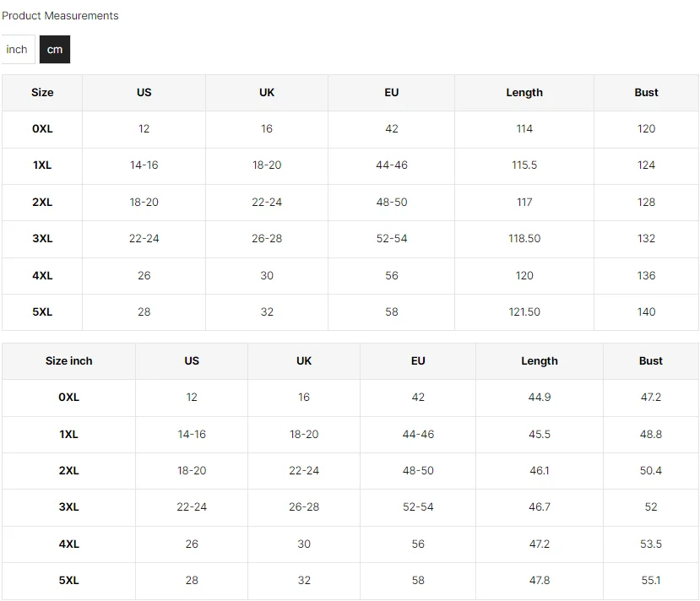Click the Product Measurements heading

pyautogui.click(x=60, y=16)
